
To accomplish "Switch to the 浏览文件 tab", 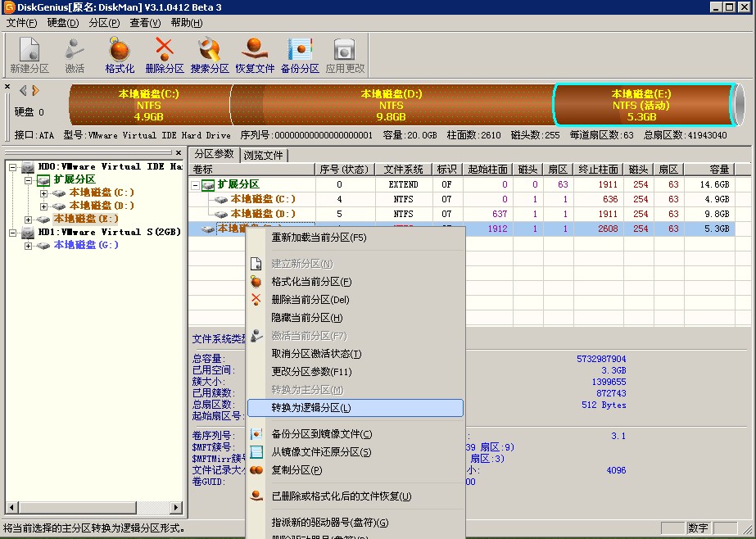I will click(263, 156).
